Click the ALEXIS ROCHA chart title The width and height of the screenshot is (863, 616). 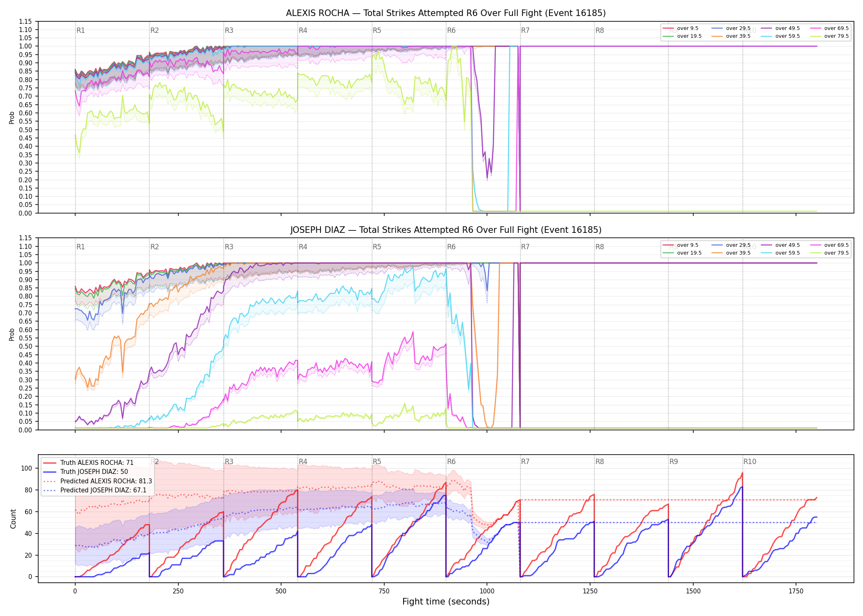pyautogui.click(x=446, y=13)
